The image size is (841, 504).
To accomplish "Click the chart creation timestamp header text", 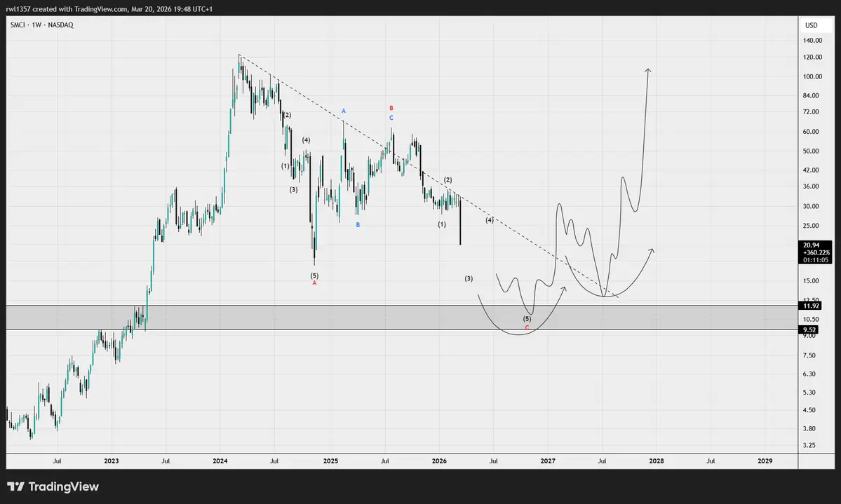I will click(109, 9).
